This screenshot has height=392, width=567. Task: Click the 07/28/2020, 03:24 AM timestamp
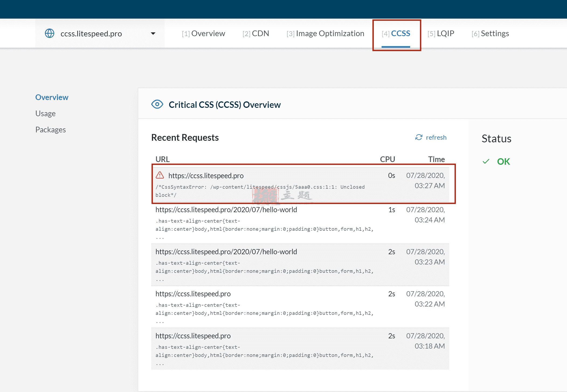click(x=426, y=215)
